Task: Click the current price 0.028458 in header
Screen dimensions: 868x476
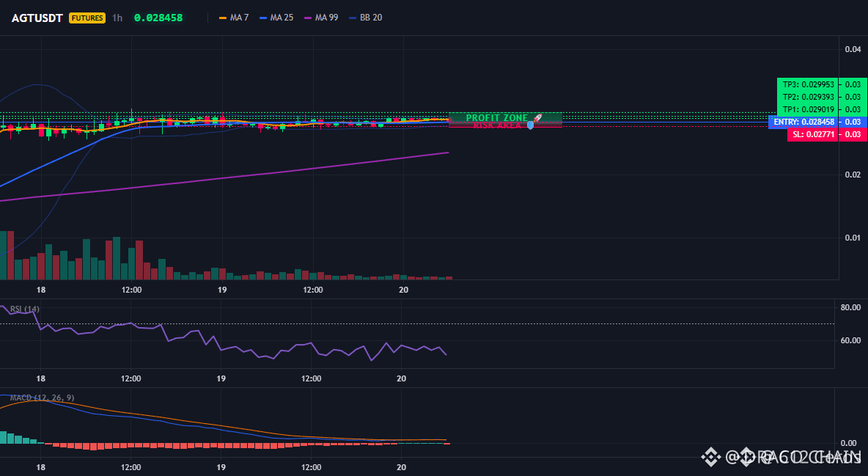Action: pos(158,18)
